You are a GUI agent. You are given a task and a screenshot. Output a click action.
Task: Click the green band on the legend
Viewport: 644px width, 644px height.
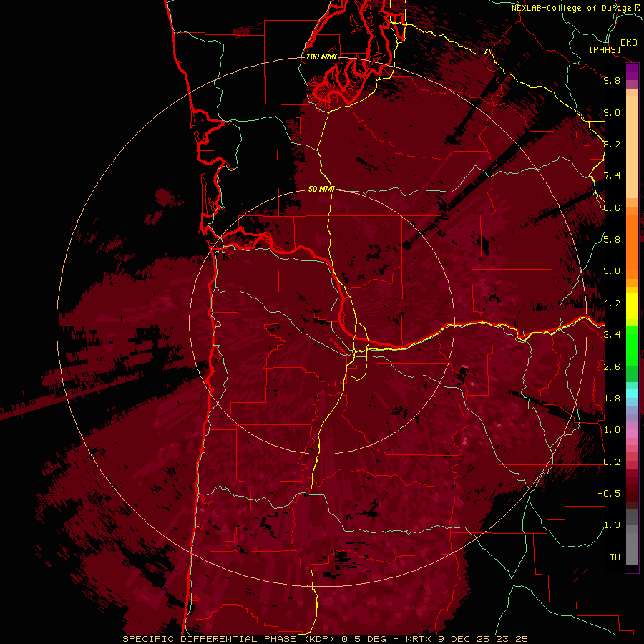click(632, 346)
